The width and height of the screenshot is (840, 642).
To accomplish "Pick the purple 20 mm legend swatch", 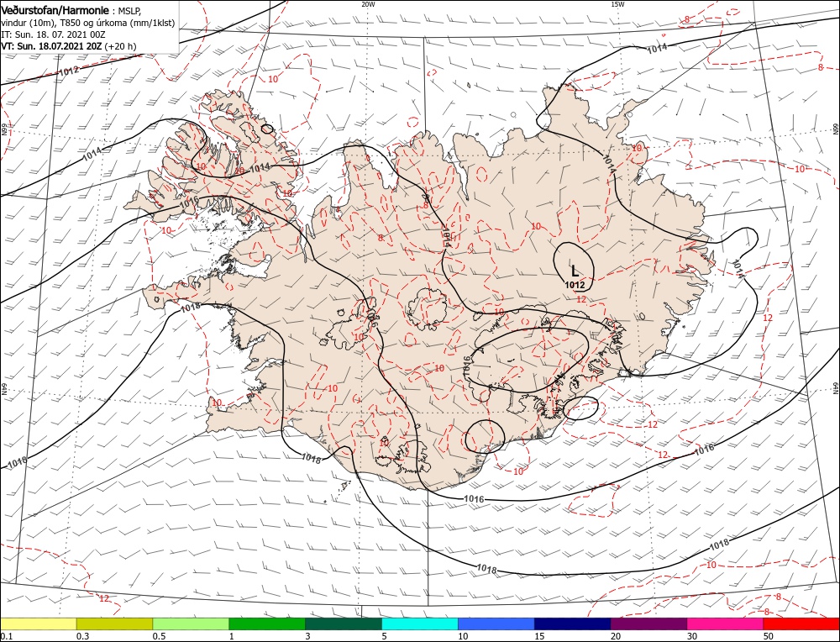I will (x=648, y=624).
